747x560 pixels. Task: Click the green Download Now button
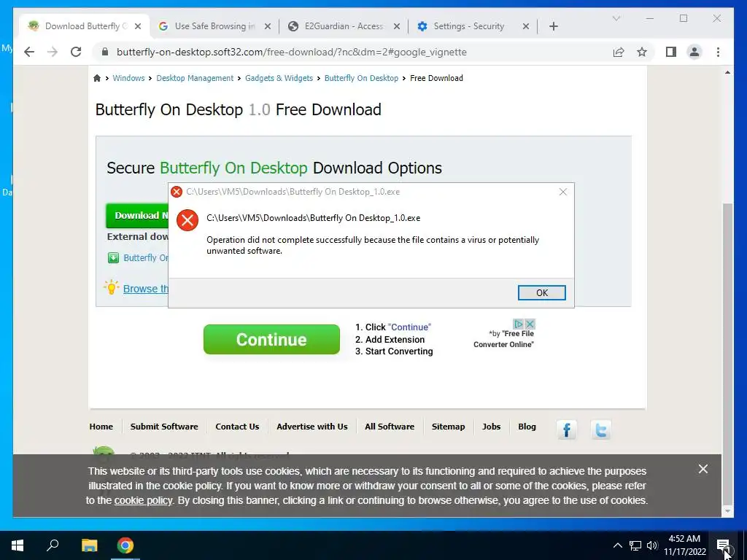pyautogui.click(x=137, y=216)
